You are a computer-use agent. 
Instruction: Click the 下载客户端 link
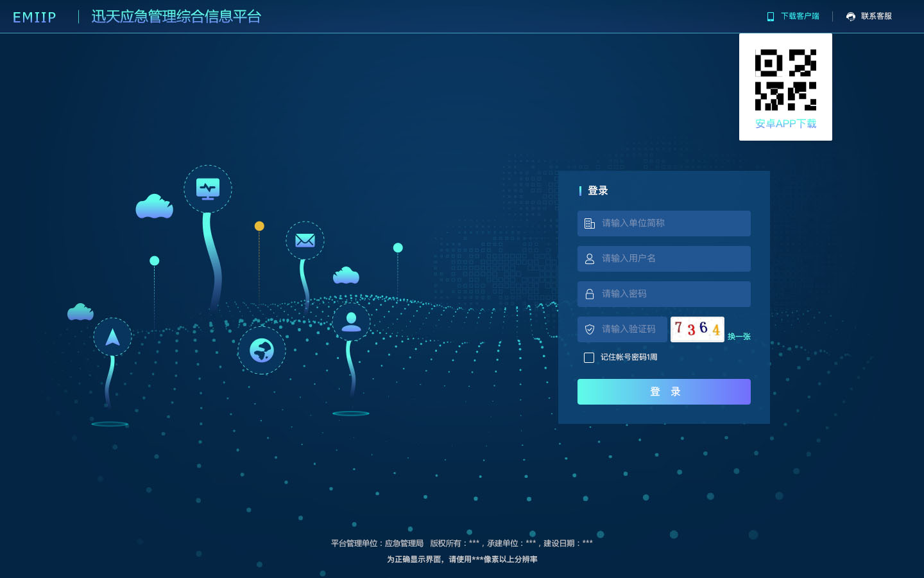[x=800, y=17]
